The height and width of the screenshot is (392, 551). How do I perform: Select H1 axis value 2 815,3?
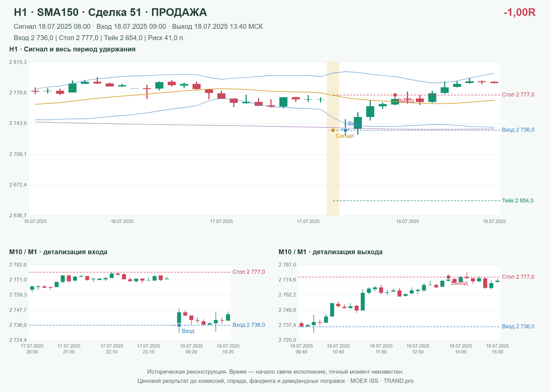coord(18,62)
